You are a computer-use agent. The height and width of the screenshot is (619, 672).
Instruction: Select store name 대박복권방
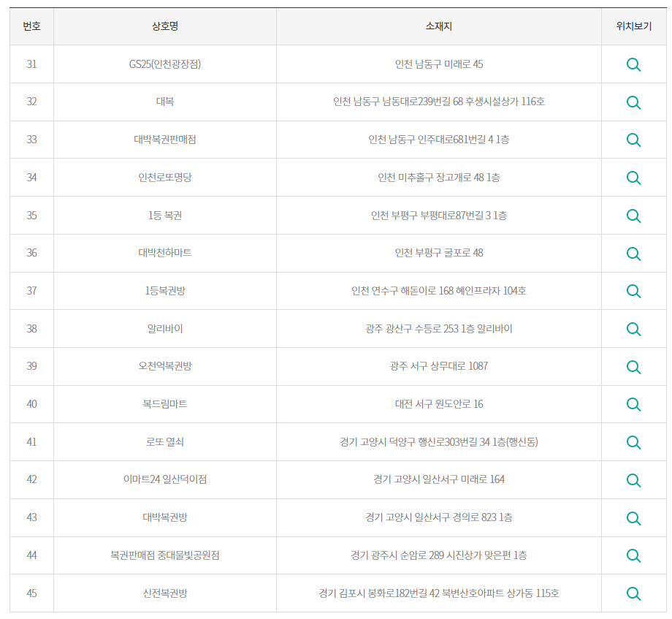tap(165, 517)
